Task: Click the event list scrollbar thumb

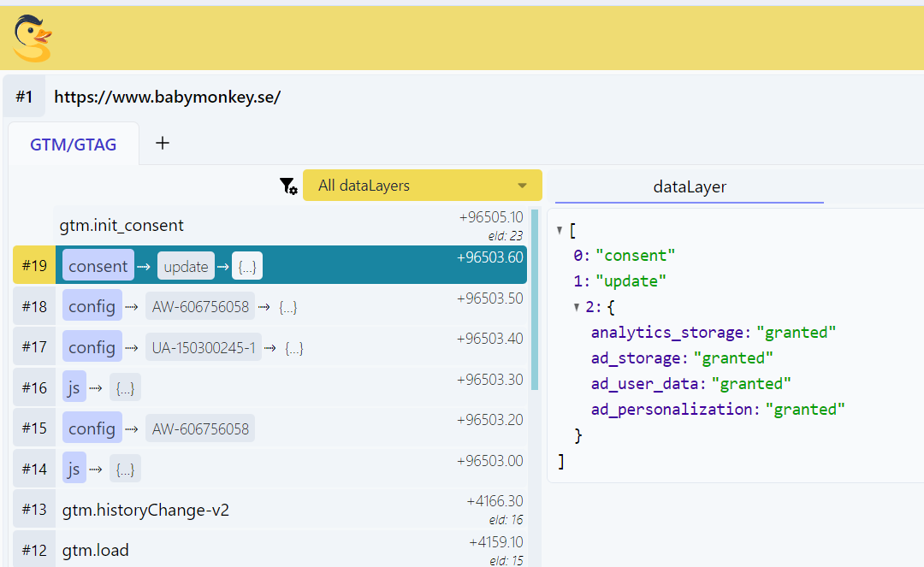Action: pos(535,299)
